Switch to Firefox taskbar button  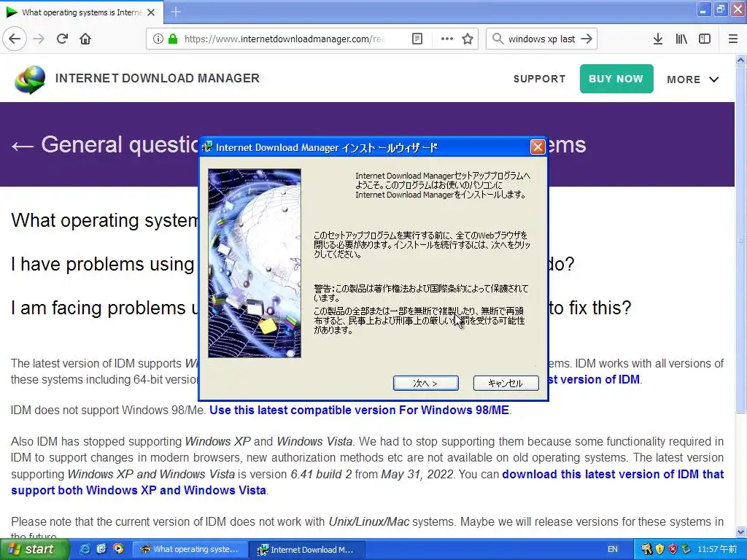[190, 549]
